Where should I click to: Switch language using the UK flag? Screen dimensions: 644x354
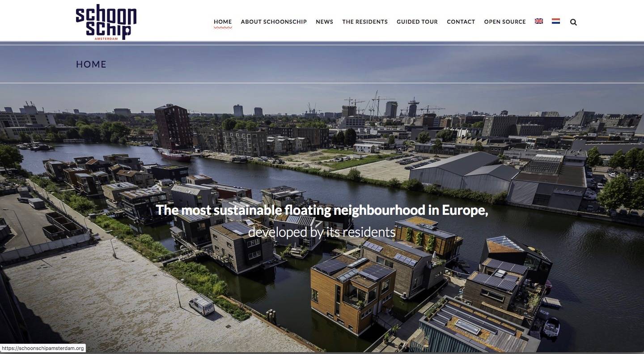539,21
